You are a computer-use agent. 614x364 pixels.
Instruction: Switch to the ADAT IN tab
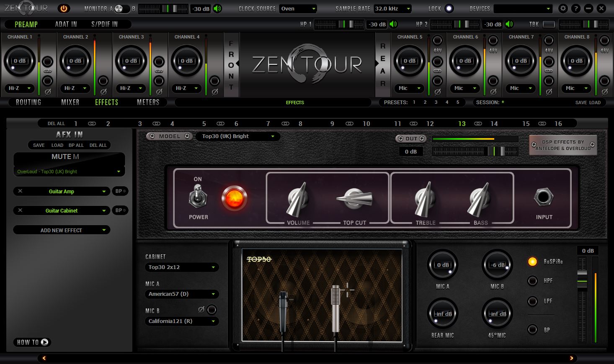point(66,24)
